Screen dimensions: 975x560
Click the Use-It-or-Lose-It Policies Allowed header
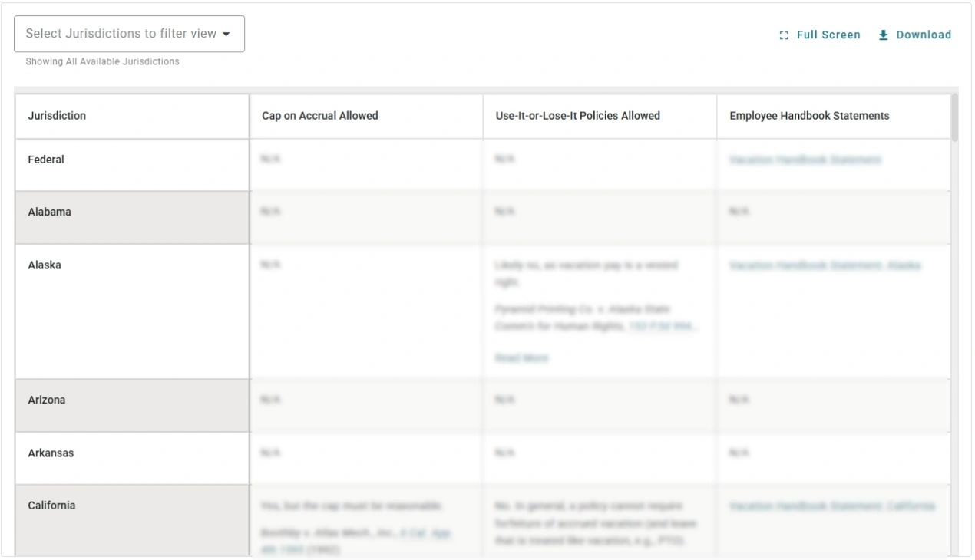coord(577,116)
